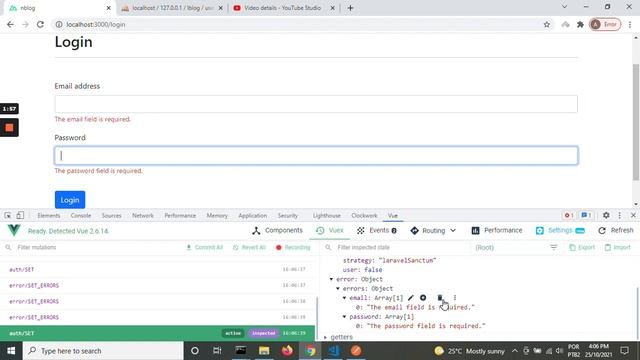
Task: Open the Lighthouse DevTools panel
Action: 327,216
